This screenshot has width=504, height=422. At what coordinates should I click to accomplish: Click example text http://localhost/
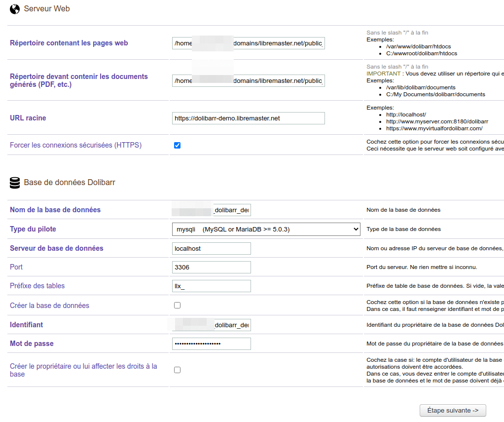(406, 115)
